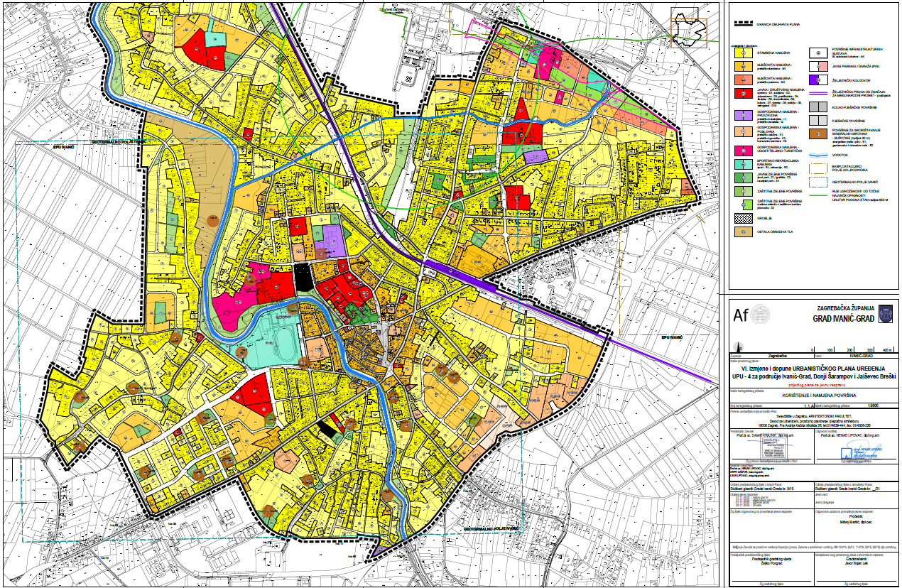Viewport: 902px width, 588px height.
Task: Click the Af logo in the title block
Action: [x=741, y=315]
